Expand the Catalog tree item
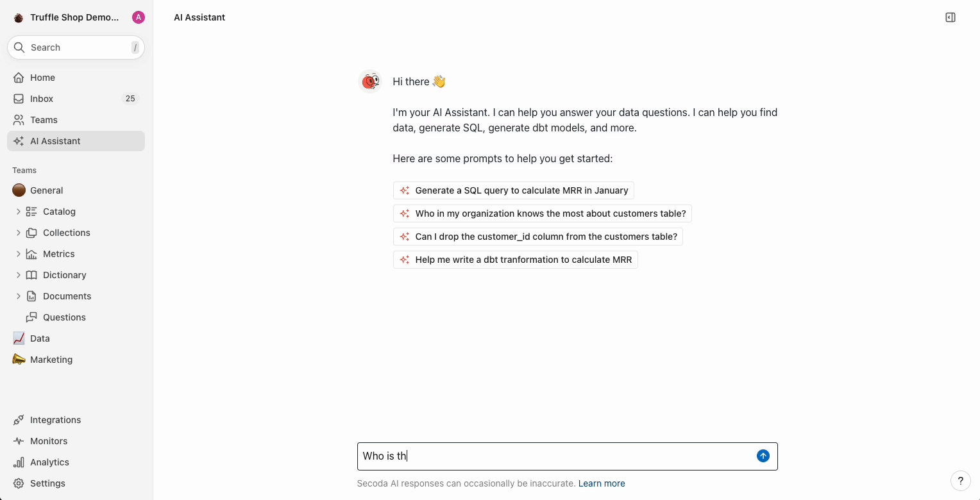Viewport: 980px width, 500px height. [18, 212]
